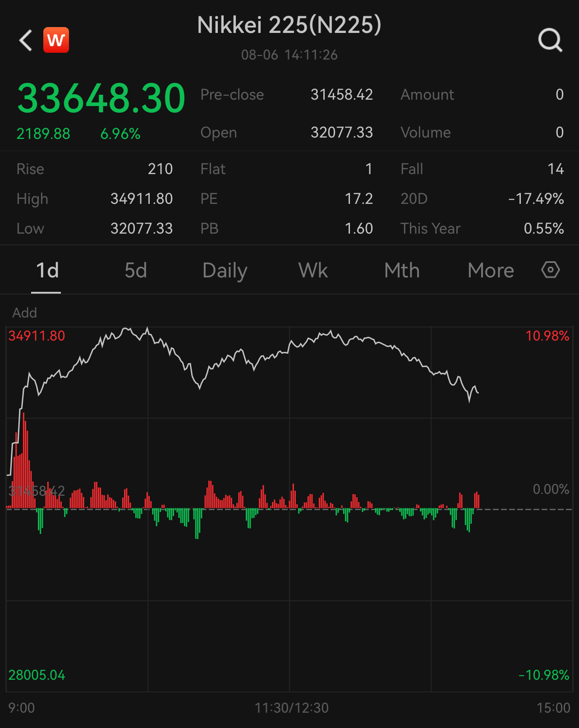This screenshot has height=728, width=579.
Task: Open chart settings hexagon icon
Action: 550,270
